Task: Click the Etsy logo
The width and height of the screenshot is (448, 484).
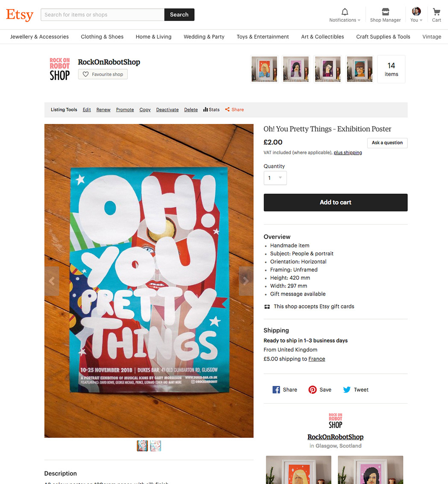Action: [20, 15]
